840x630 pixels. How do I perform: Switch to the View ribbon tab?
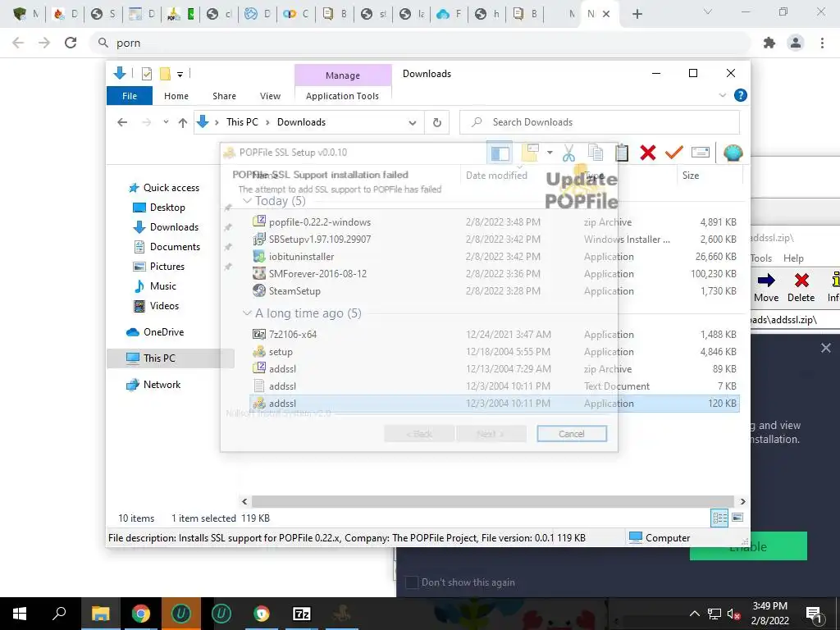point(270,96)
